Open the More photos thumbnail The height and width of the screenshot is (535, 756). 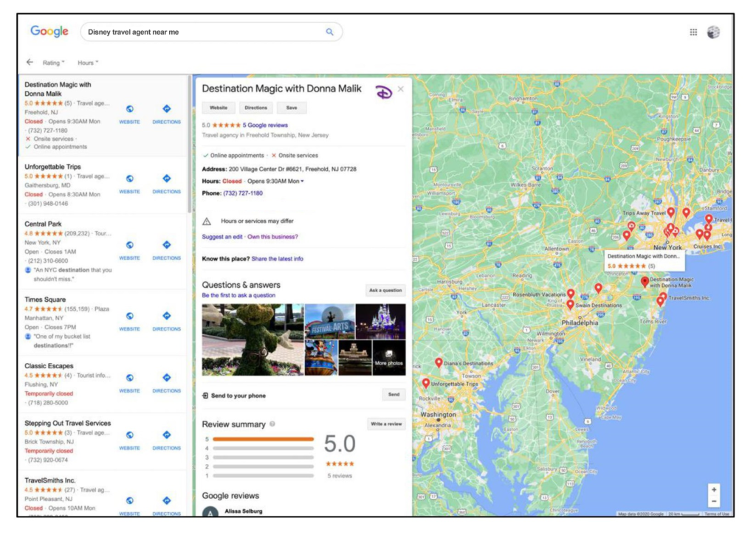coord(388,358)
